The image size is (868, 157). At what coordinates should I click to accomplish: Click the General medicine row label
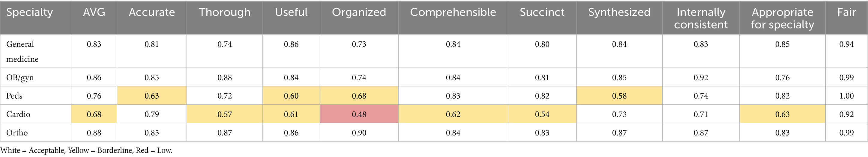click(x=22, y=51)
